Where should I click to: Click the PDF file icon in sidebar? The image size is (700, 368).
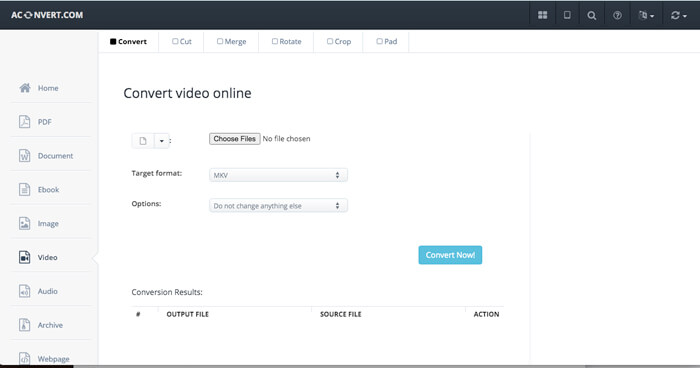pos(25,121)
